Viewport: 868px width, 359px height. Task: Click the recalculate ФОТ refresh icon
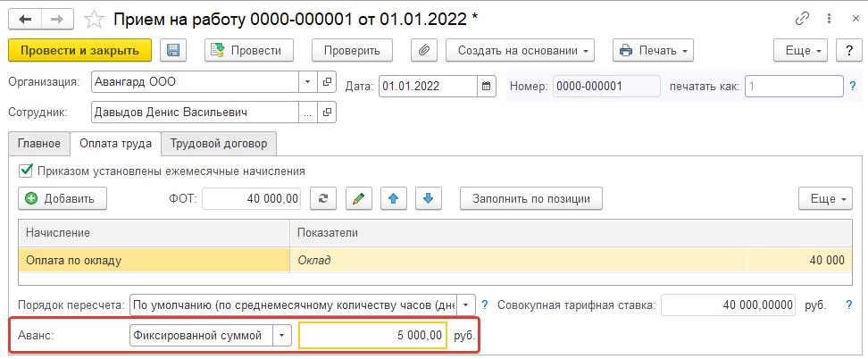(324, 197)
